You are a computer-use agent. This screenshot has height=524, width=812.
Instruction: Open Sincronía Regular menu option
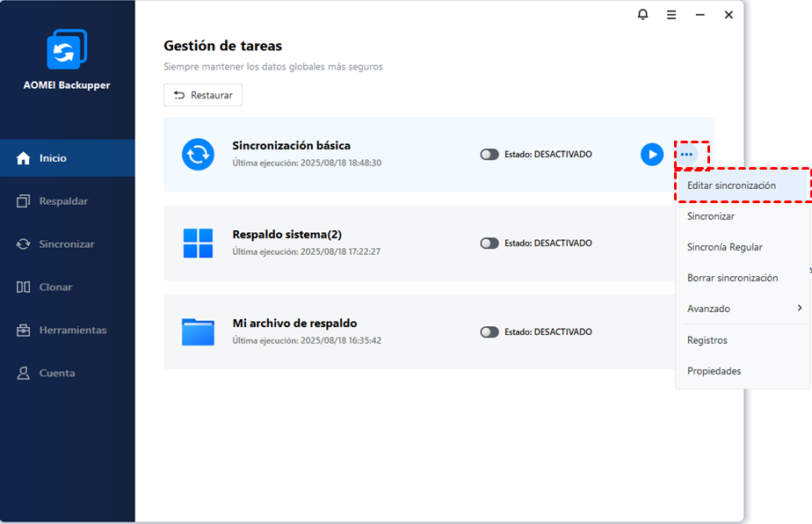click(x=724, y=247)
